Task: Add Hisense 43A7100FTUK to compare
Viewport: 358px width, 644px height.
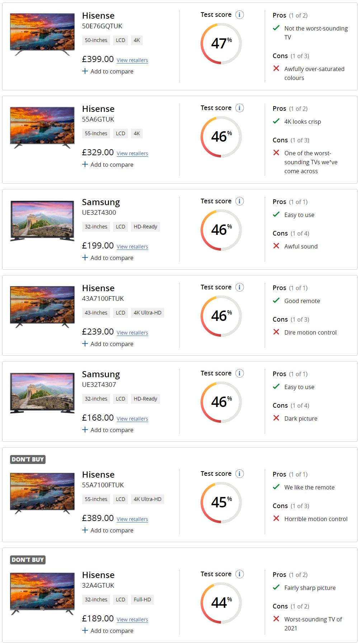Action: pyautogui.click(x=108, y=344)
